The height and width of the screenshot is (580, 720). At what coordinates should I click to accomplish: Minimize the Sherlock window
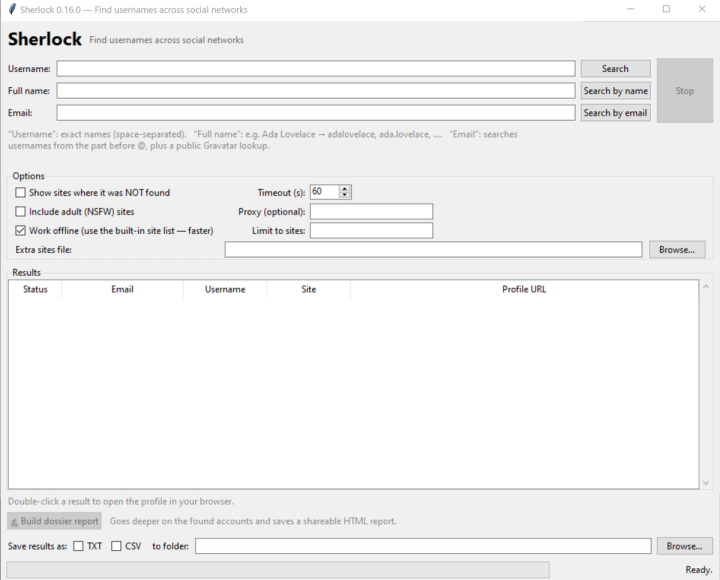click(x=631, y=9)
